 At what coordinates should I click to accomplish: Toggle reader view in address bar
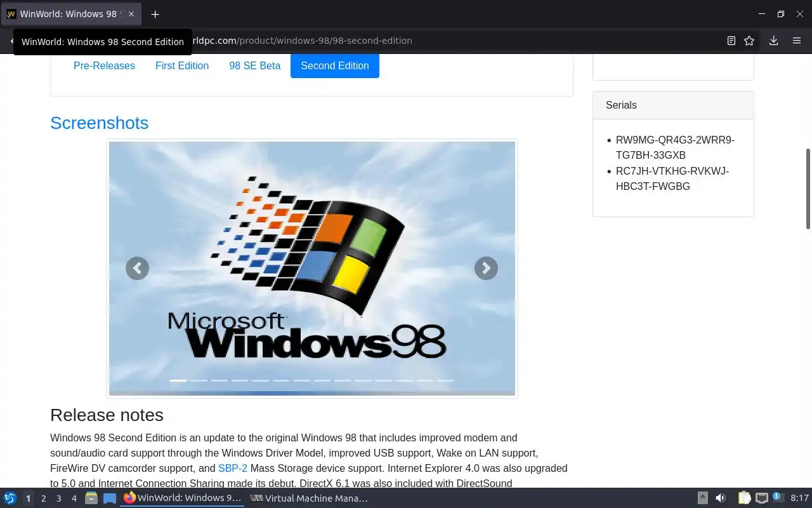click(731, 41)
